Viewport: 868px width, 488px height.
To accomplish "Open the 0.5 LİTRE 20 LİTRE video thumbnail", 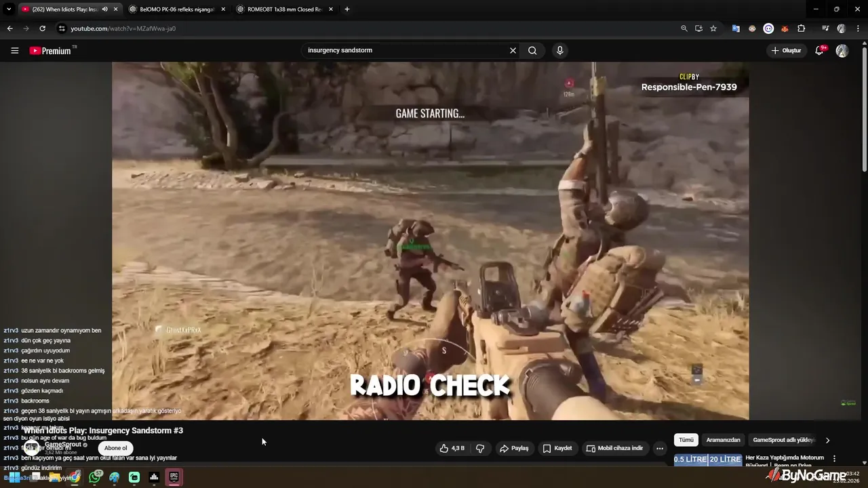I will pyautogui.click(x=707, y=460).
